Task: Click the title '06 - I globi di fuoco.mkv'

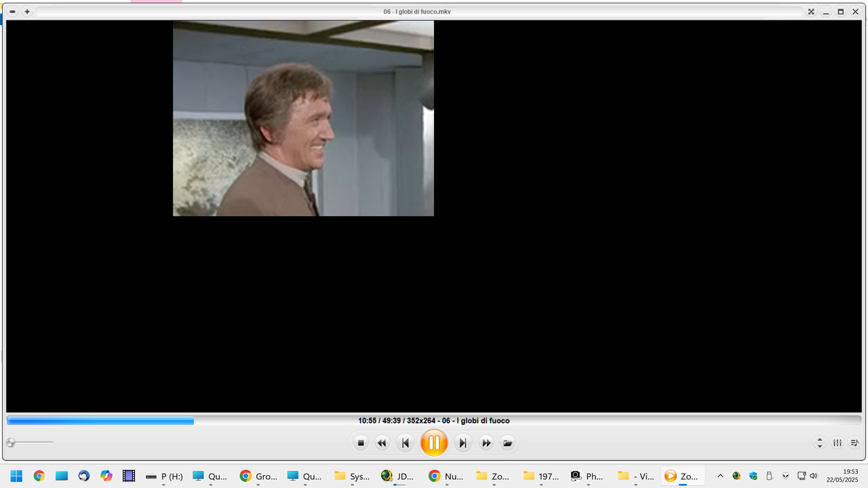Action: (417, 12)
